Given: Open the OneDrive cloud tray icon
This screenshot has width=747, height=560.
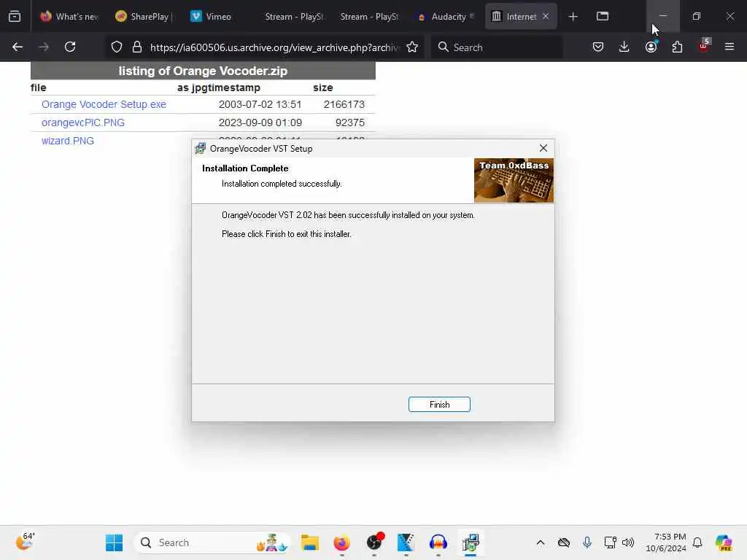Looking at the screenshot, I should 564,542.
